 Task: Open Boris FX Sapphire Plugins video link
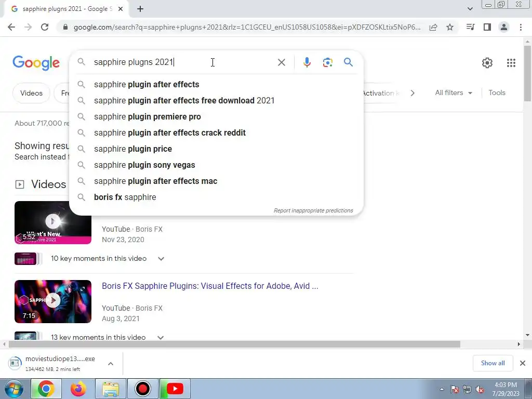[210, 286]
